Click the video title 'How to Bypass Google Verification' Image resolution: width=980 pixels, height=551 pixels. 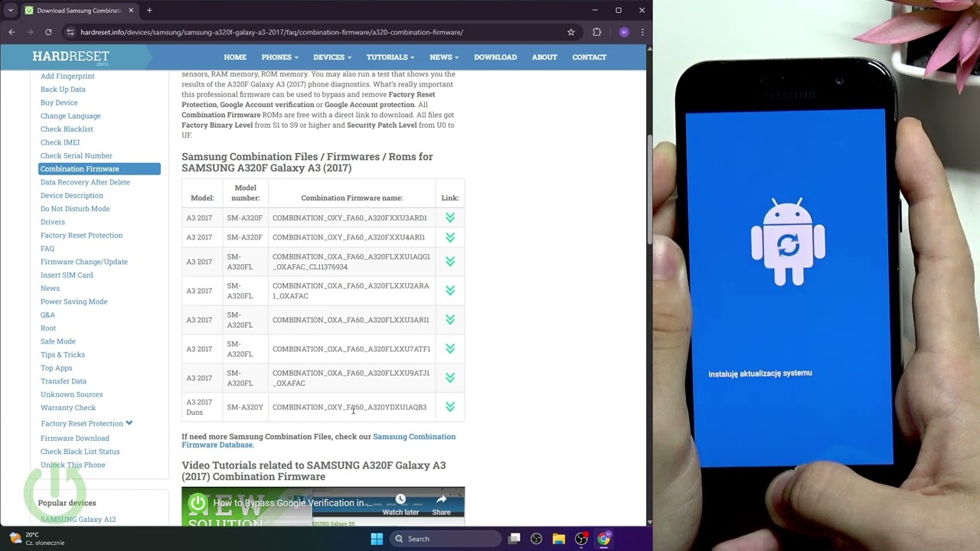pyautogui.click(x=292, y=503)
